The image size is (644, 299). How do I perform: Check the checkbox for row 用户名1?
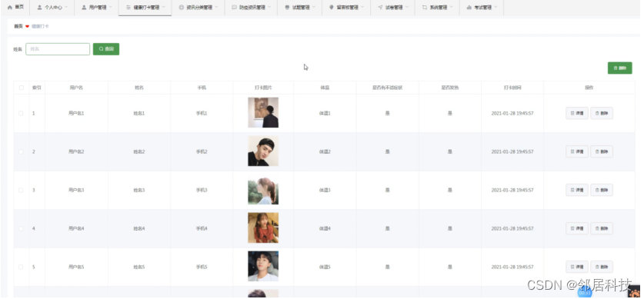pos(21,113)
